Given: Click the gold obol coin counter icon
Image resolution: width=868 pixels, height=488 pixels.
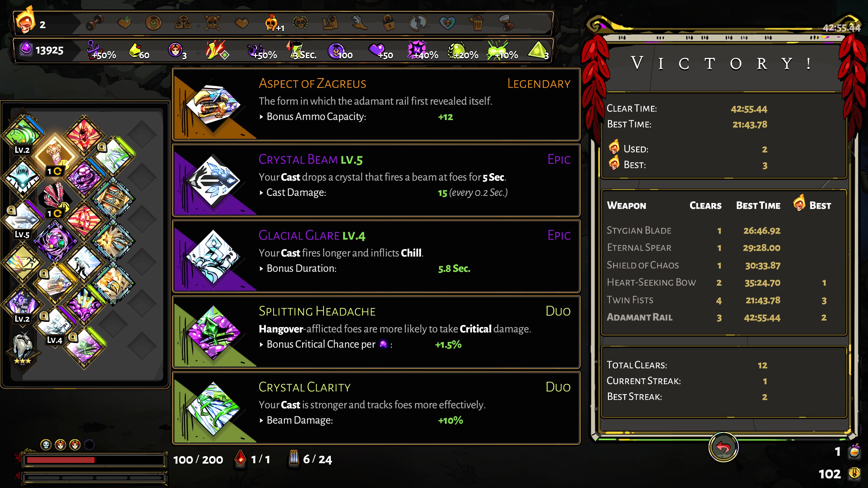Looking at the screenshot, I should click(x=854, y=473).
